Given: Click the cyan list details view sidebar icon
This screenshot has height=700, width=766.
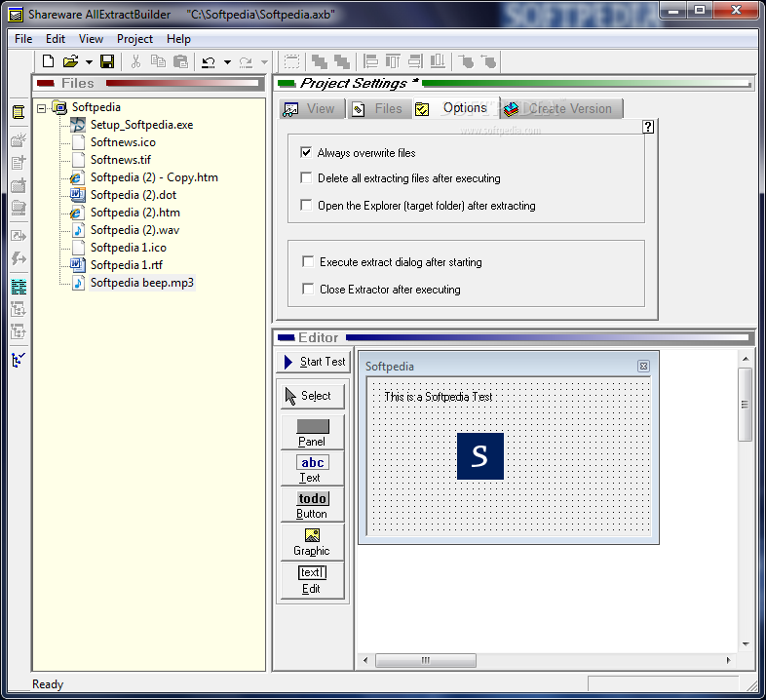Looking at the screenshot, I should click(x=19, y=287).
